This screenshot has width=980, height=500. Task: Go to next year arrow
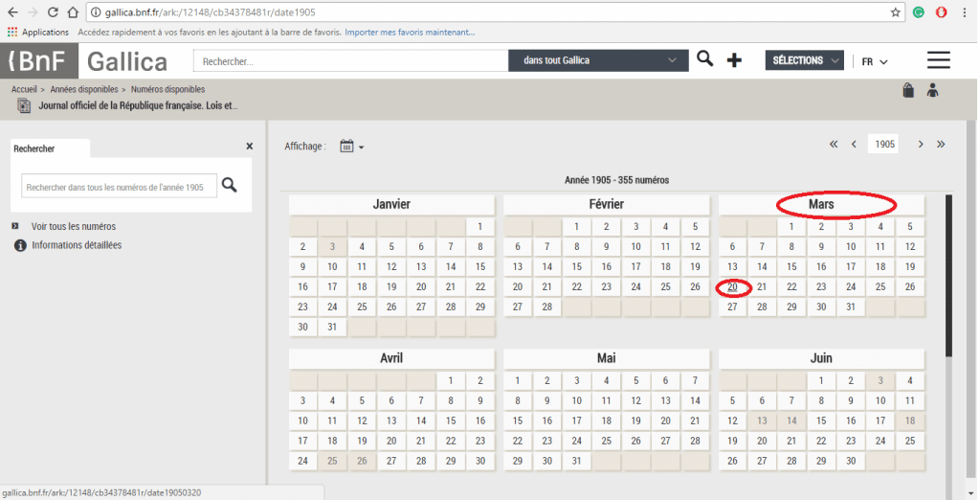coord(921,144)
